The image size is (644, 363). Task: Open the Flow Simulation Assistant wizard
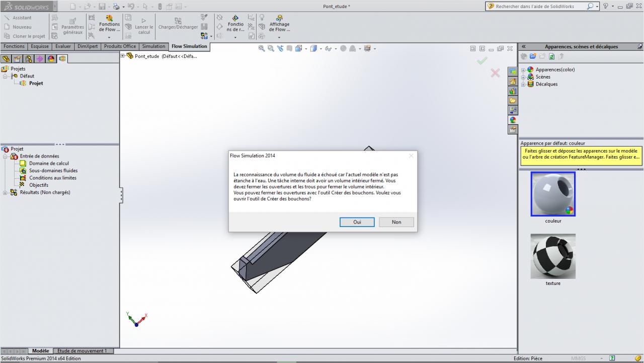(18, 18)
